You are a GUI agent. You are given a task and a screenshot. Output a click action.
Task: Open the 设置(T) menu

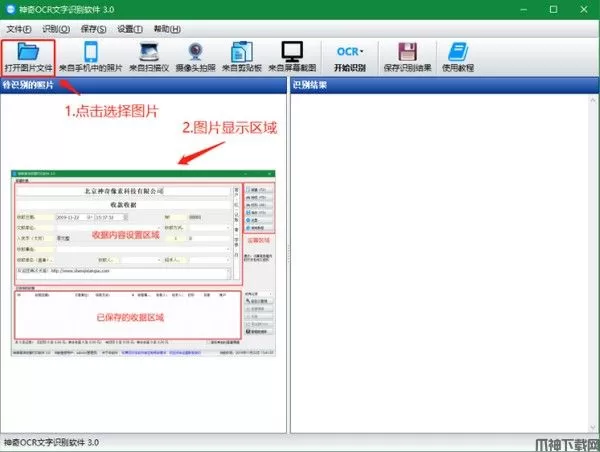tap(130, 29)
